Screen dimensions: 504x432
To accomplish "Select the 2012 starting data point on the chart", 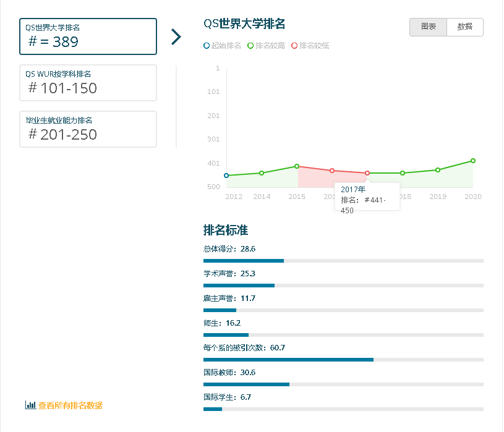I will coord(227,176).
